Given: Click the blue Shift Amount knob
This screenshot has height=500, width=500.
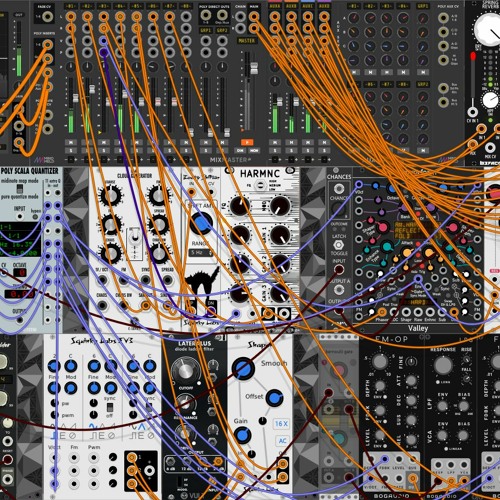Looking at the screenshot, I should point(201,223).
